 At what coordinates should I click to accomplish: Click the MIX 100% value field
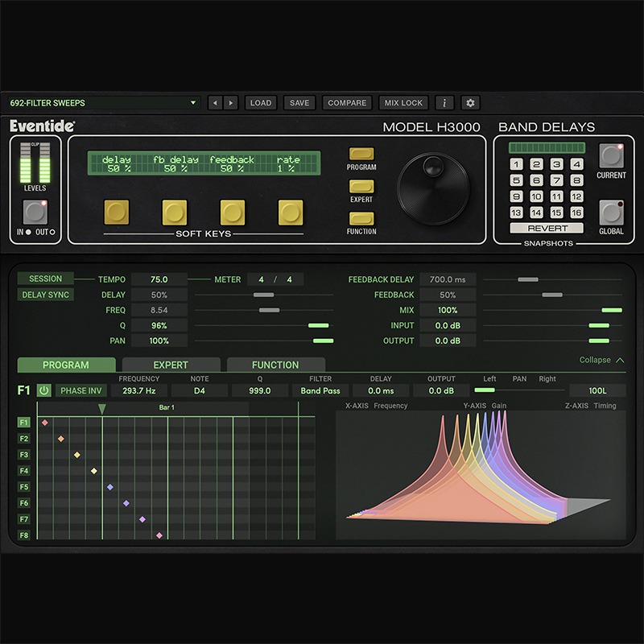pyautogui.click(x=448, y=310)
